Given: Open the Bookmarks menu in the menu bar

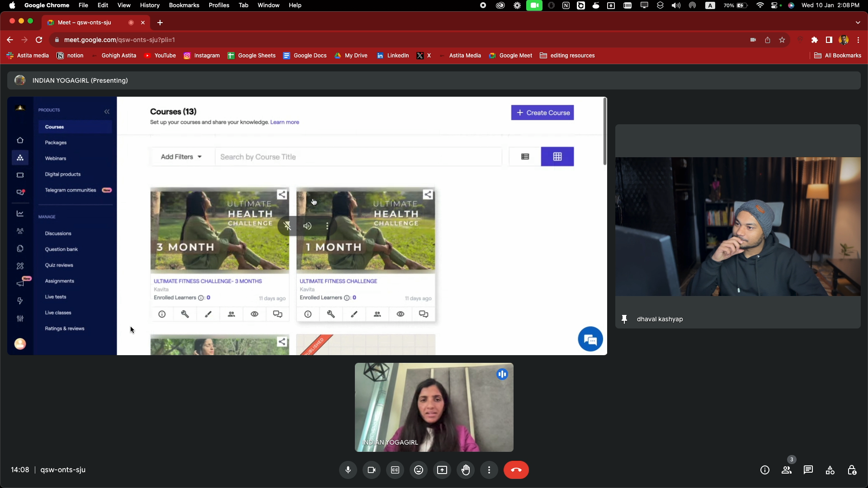Looking at the screenshot, I should click(x=184, y=5).
